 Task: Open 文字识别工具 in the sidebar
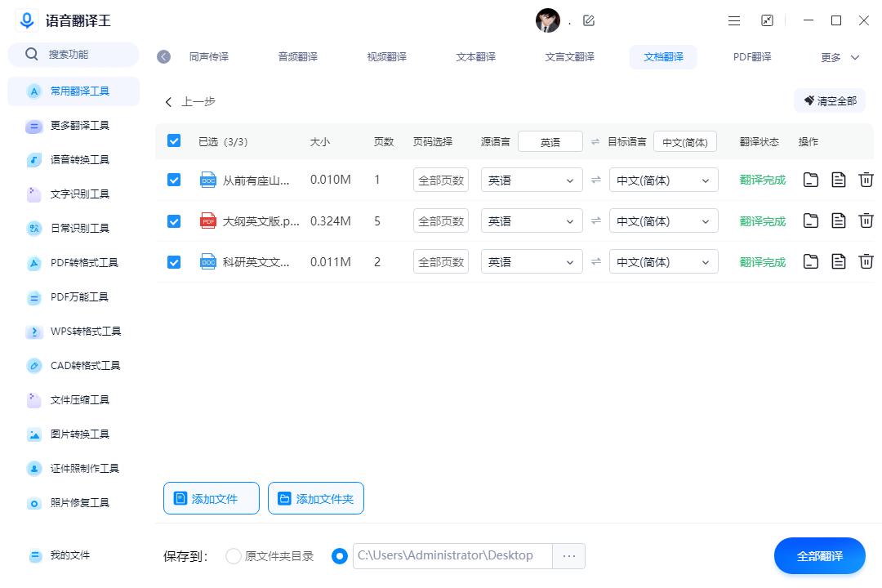[79, 194]
